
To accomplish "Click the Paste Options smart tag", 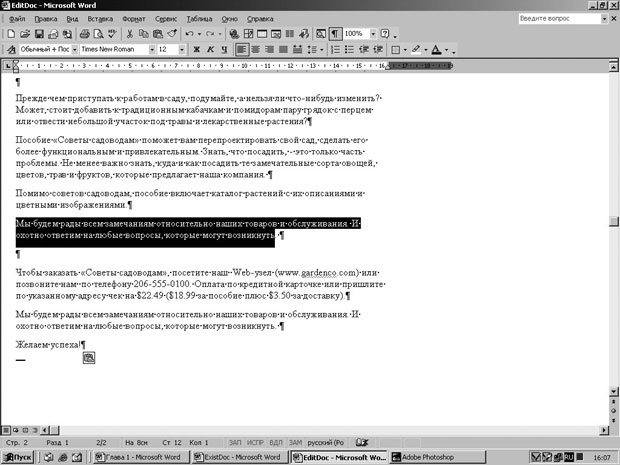I will (x=89, y=358).
